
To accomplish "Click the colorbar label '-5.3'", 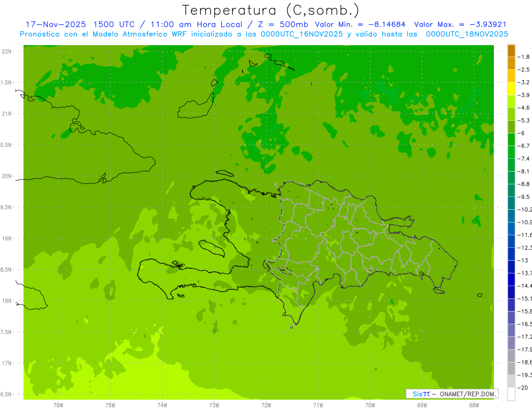I will [x=524, y=120].
